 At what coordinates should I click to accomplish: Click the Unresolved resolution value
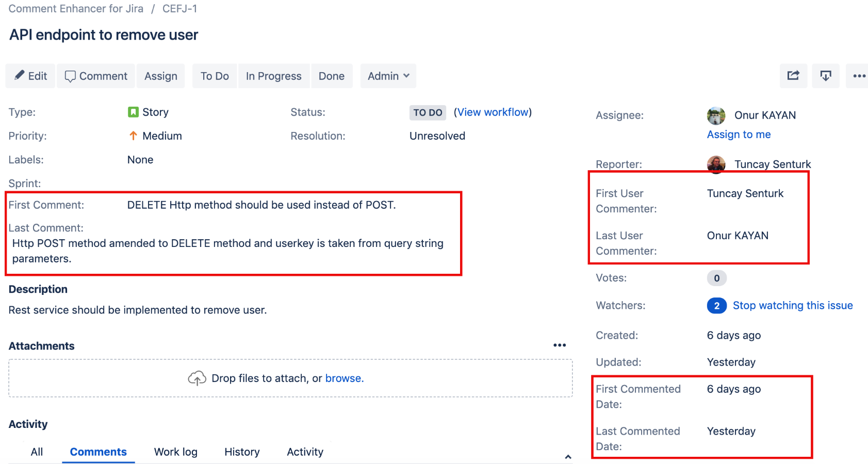pos(437,136)
